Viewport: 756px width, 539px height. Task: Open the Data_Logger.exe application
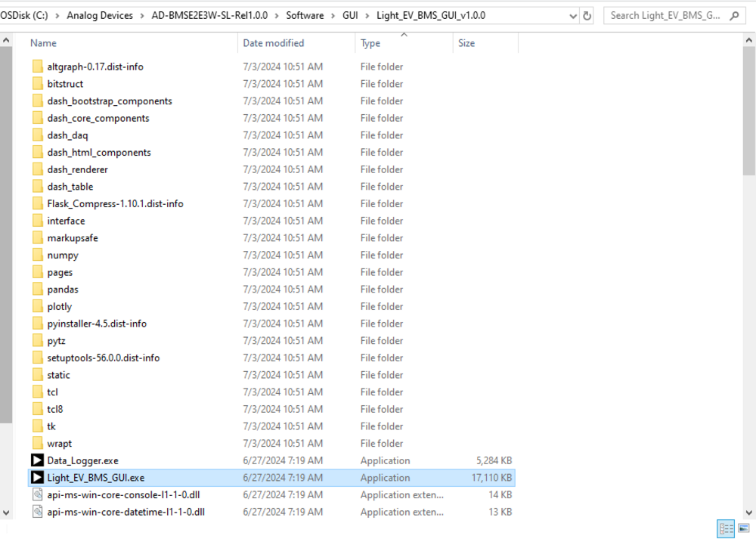tap(82, 460)
